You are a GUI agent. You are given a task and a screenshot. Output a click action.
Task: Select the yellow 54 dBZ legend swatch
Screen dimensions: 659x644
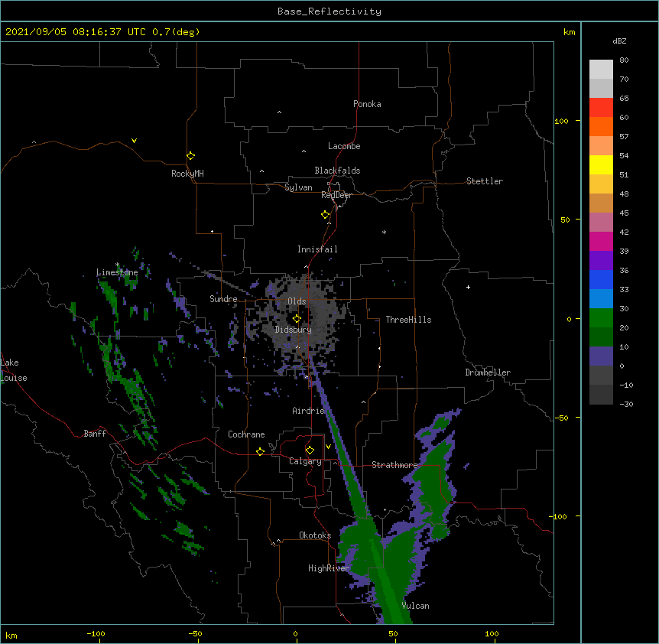(601, 164)
